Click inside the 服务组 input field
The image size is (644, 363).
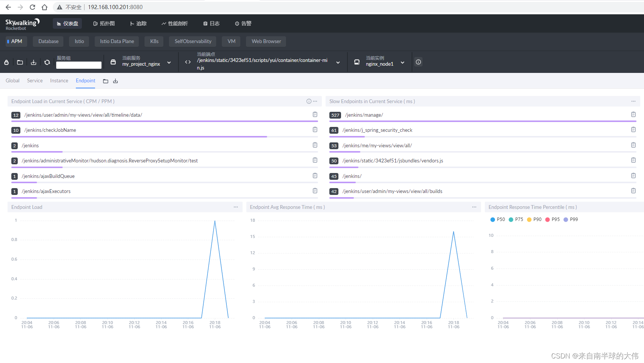(78, 65)
